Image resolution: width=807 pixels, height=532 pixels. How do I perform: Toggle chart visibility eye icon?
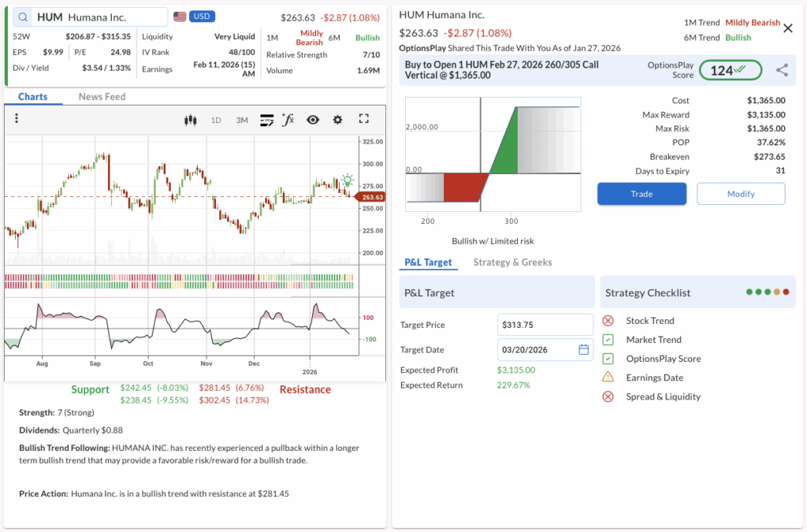pos(313,120)
